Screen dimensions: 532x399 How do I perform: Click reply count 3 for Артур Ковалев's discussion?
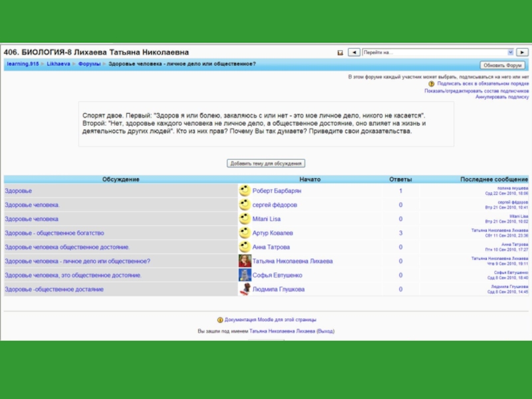[x=401, y=233]
